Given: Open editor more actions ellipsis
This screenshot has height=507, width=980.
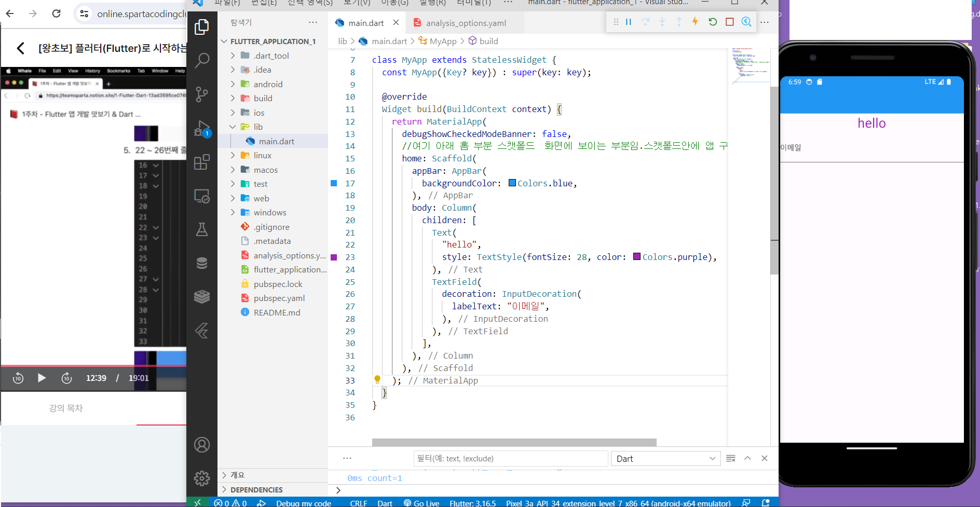Looking at the screenshot, I should 765,22.
